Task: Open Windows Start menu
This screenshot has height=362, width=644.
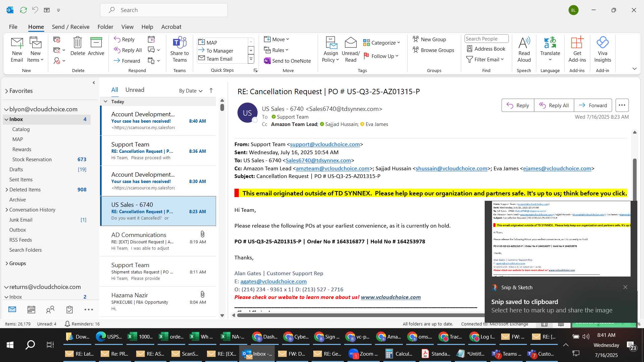Action: point(10,345)
